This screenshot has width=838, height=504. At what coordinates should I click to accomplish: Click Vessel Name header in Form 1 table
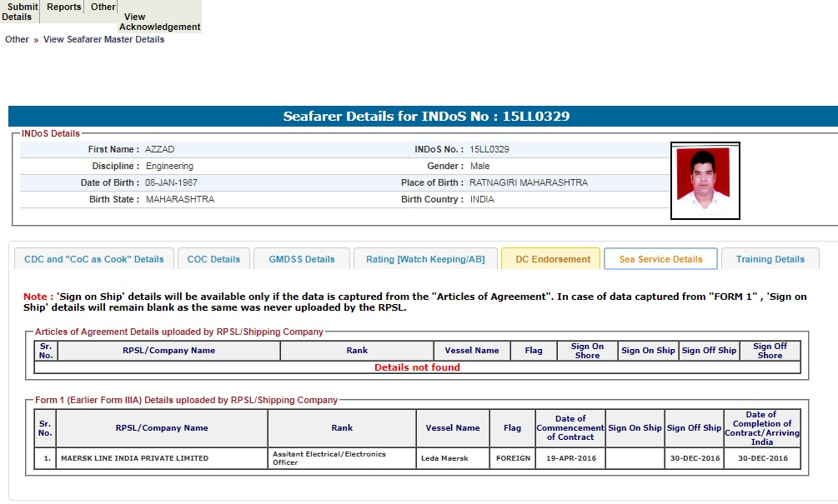tap(453, 428)
